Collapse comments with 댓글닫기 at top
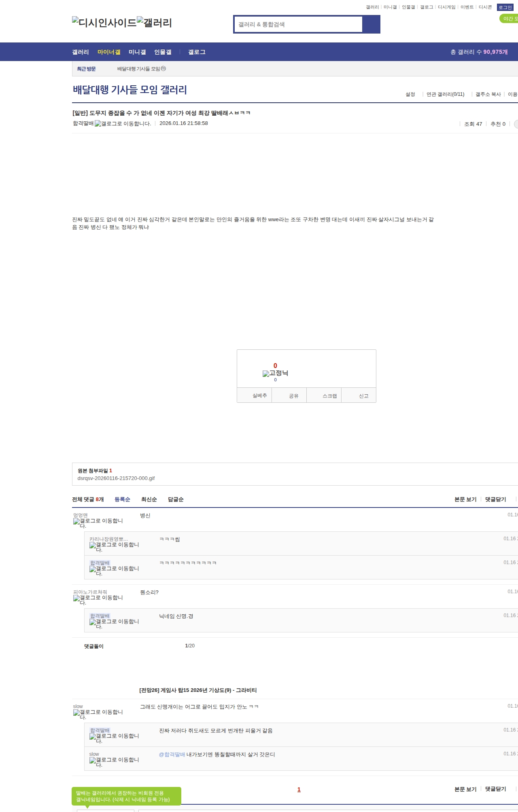This screenshot has height=812, width=518. (x=495, y=499)
